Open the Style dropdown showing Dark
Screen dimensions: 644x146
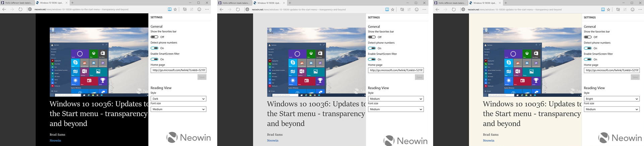click(x=178, y=99)
